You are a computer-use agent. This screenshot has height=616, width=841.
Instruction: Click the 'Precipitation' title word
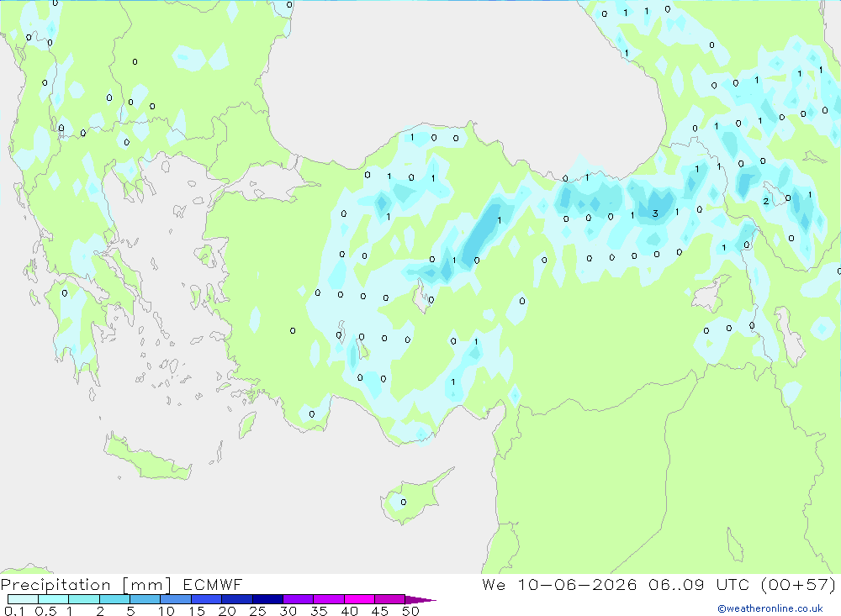click(56, 585)
